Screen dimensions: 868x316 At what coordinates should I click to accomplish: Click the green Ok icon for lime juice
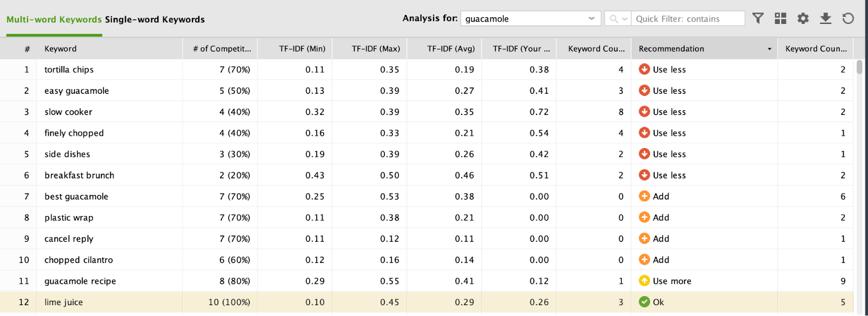[644, 302]
